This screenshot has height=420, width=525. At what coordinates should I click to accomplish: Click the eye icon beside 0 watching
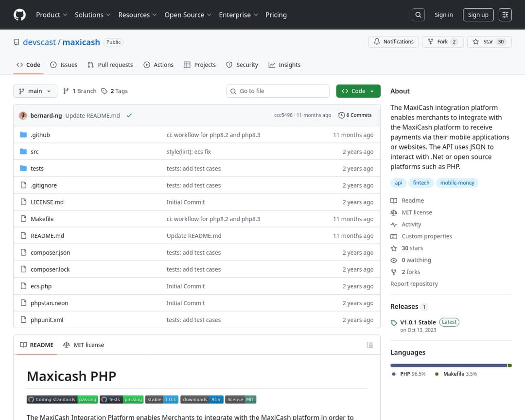click(394, 260)
